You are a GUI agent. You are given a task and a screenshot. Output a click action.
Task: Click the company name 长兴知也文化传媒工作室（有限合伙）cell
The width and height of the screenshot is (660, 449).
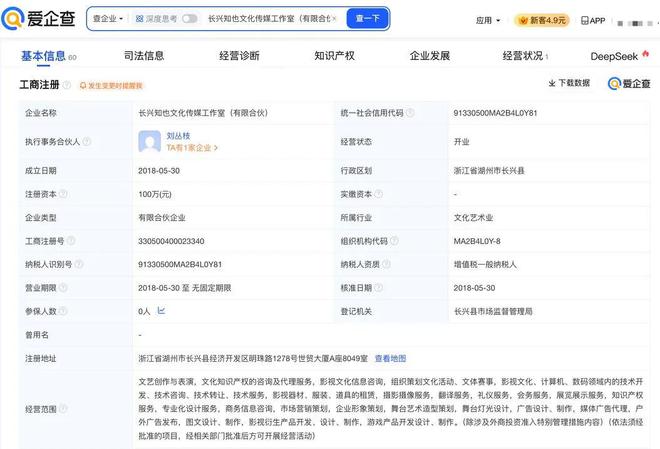[x=203, y=113]
